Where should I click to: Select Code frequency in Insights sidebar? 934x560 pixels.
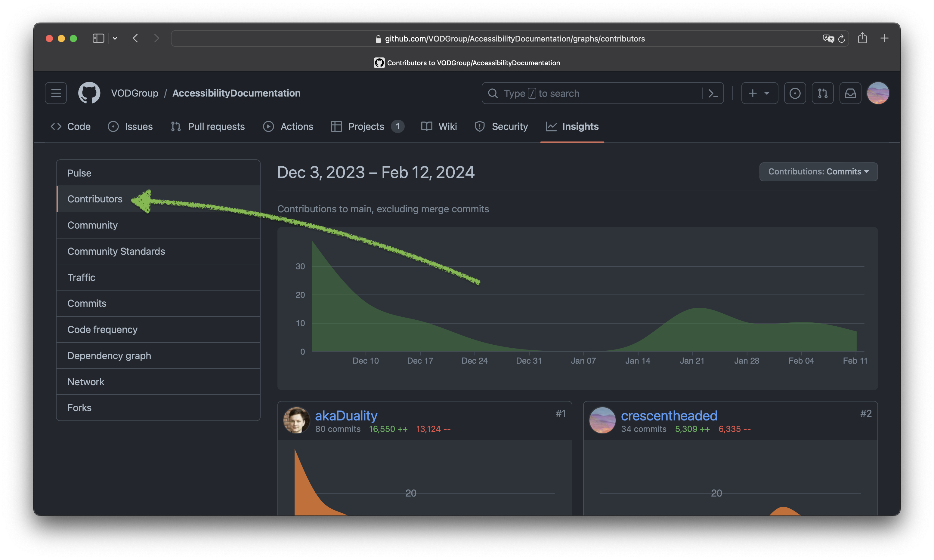pyautogui.click(x=102, y=329)
